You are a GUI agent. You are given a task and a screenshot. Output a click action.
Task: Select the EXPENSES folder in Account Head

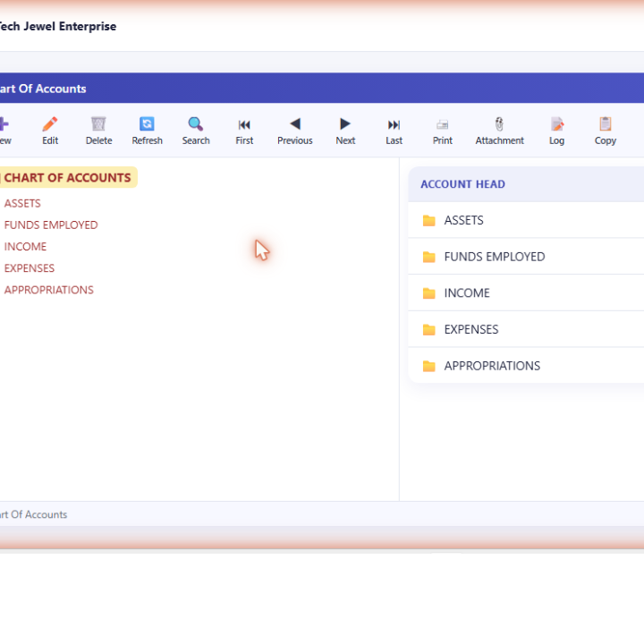coord(526,329)
